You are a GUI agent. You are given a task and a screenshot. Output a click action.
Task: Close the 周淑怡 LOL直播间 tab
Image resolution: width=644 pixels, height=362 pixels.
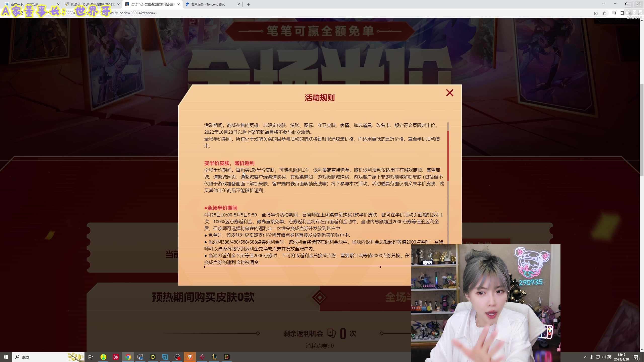(x=118, y=4)
